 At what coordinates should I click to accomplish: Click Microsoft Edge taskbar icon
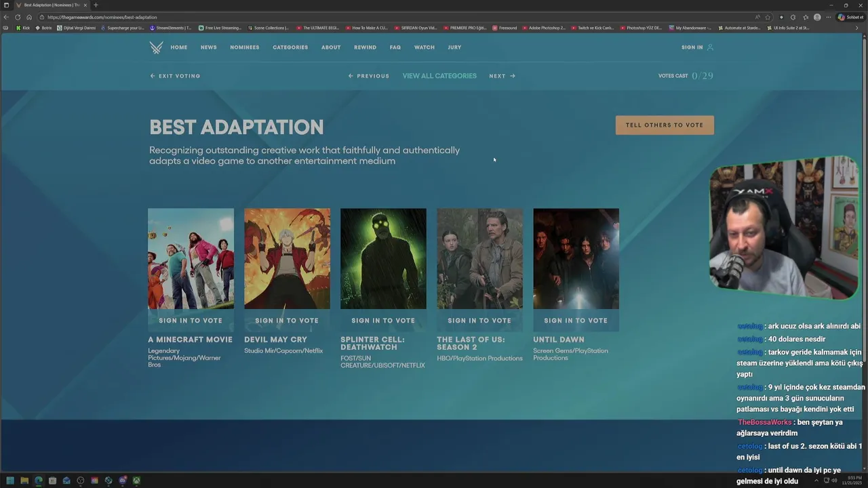point(39,481)
